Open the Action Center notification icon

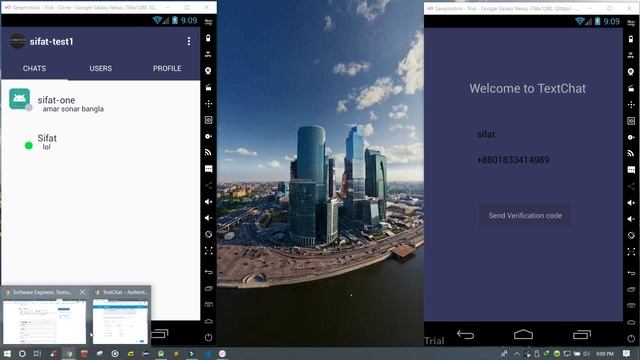627,353
